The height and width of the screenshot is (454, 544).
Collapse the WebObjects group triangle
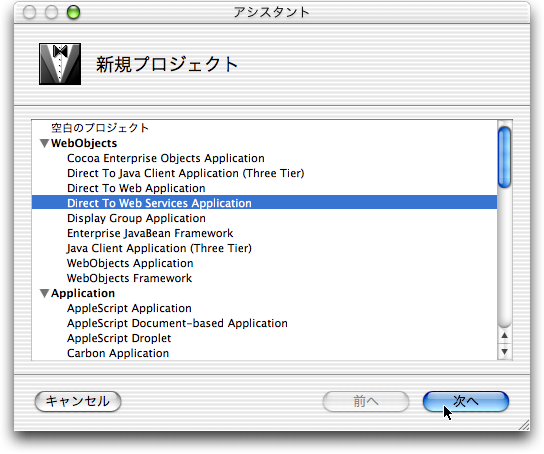click(x=44, y=143)
